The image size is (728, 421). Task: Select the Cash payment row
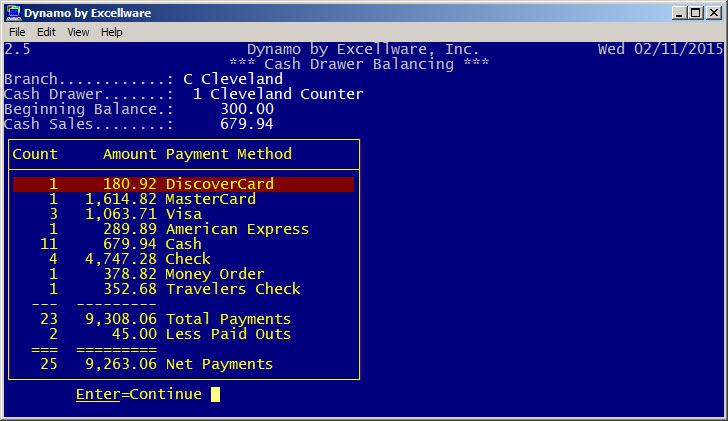[183, 244]
